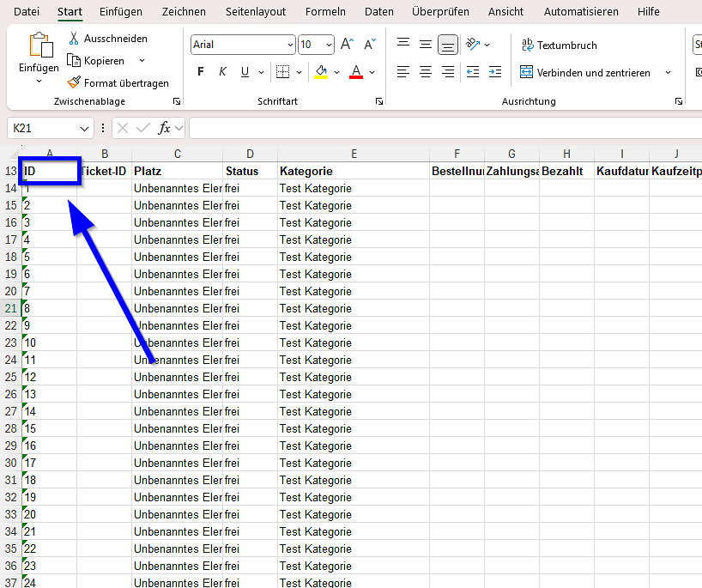
Task: Select the Kategorie header cell
Action: [x=354, y=172]
